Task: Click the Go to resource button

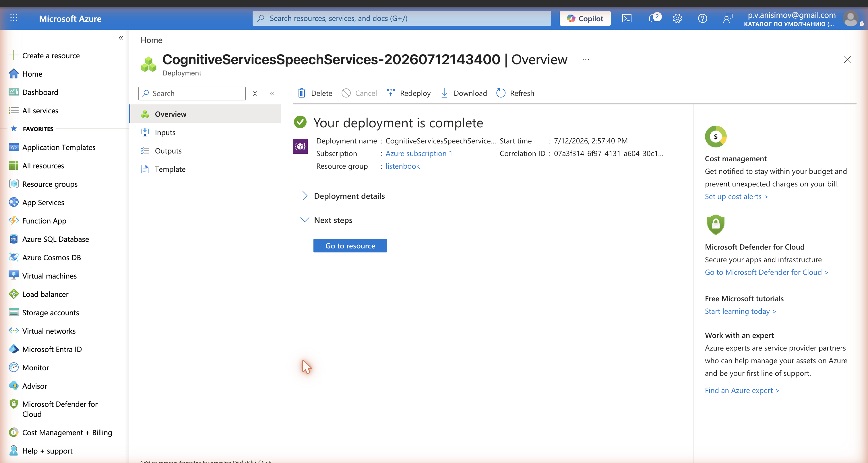Action: pyautogui.click(x=350, y=246)
